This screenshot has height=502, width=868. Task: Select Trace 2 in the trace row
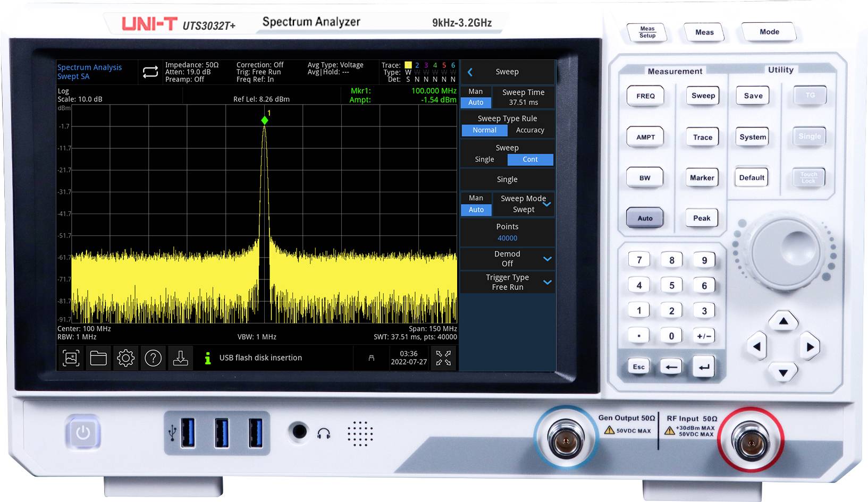tap(418, 65)
